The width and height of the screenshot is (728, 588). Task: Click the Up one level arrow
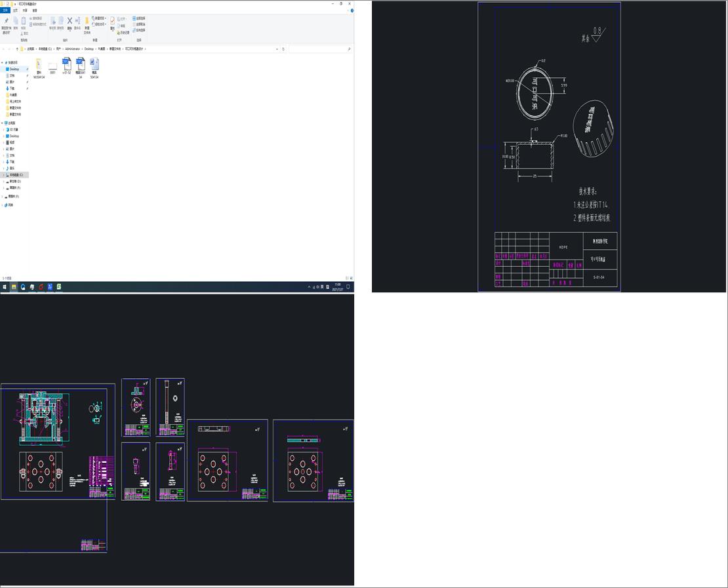tap(17, 49)
